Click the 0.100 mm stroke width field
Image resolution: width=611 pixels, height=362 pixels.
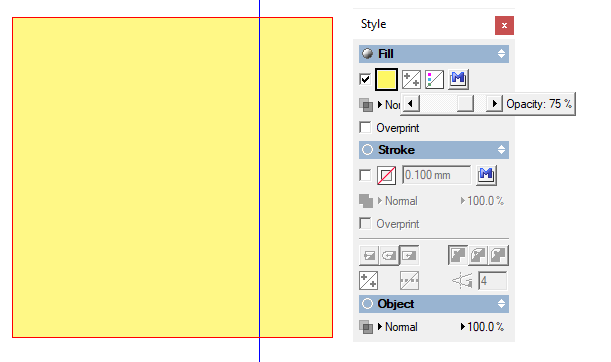[x=436, y=175]
